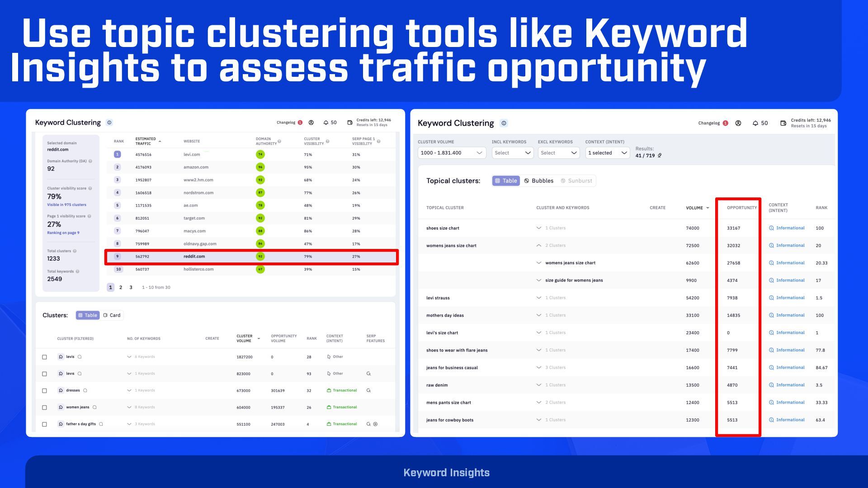Tick checkbox for father s day gifts
The width and height of the screenshot is (868, 488).
pyautogui.click(x=44, y=424)
